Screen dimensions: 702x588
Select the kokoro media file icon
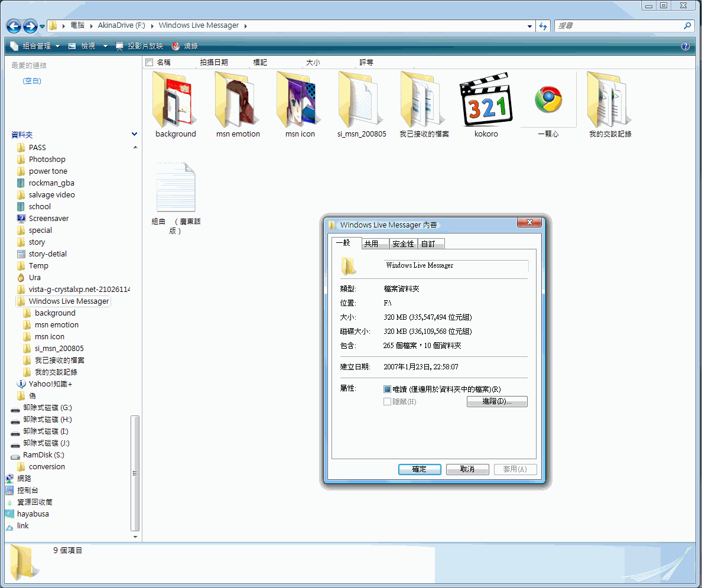click(486, 99)
